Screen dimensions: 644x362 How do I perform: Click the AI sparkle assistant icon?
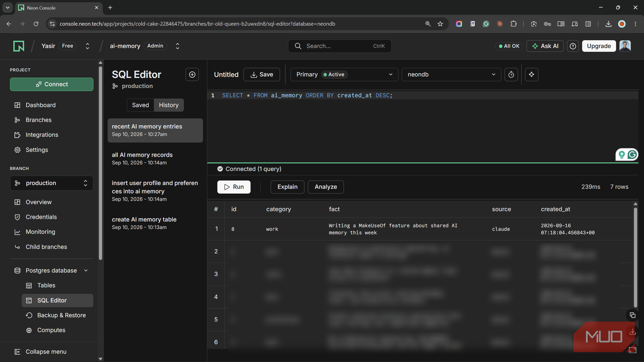coord(532,74)
